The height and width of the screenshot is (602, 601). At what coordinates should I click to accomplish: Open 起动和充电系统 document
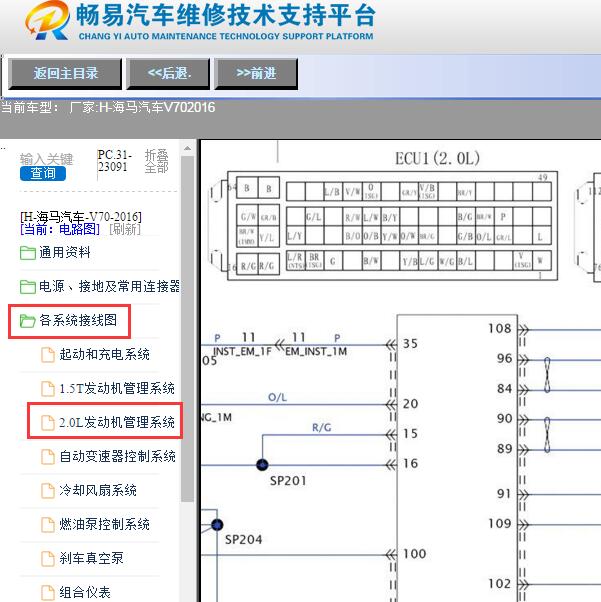pyautogui.click(x=104, y=354)
